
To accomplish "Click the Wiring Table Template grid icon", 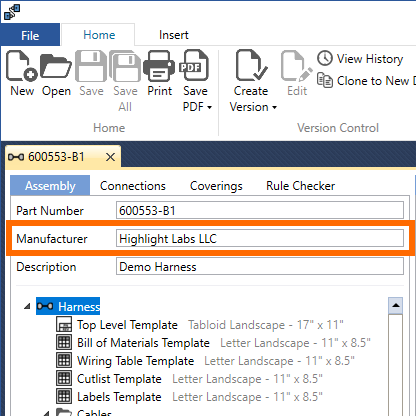I will coord(64,360).
